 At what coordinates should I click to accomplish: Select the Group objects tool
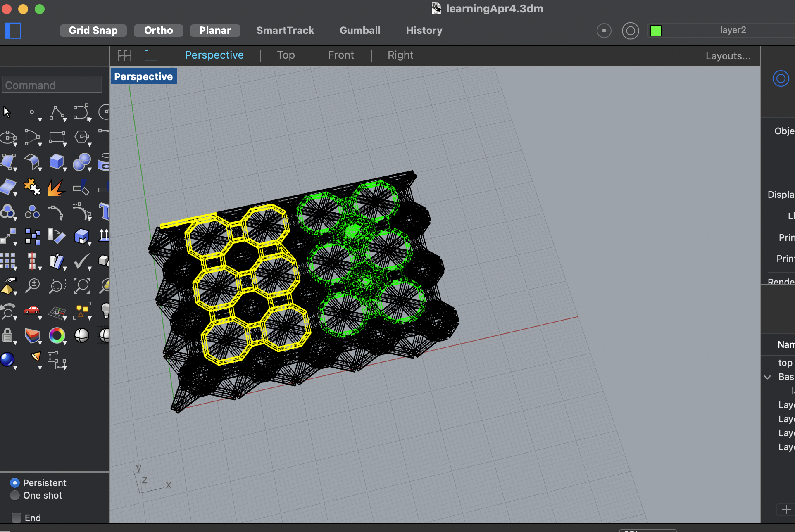click(8, 212)
